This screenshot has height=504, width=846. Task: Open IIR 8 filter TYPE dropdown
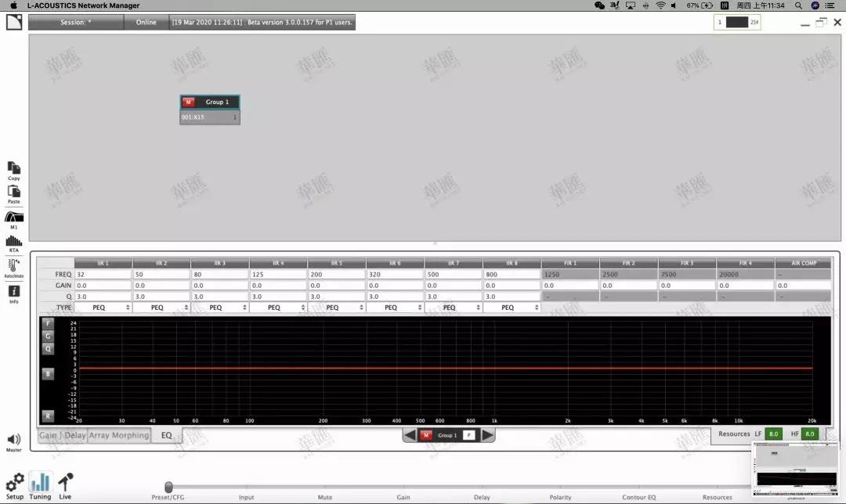point(512,308)
